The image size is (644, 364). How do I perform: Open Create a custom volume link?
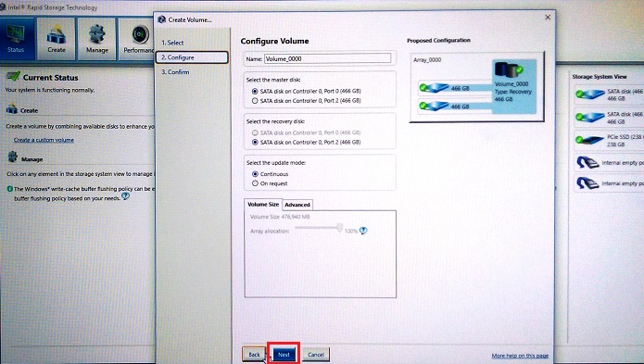(x=44, y=140)
